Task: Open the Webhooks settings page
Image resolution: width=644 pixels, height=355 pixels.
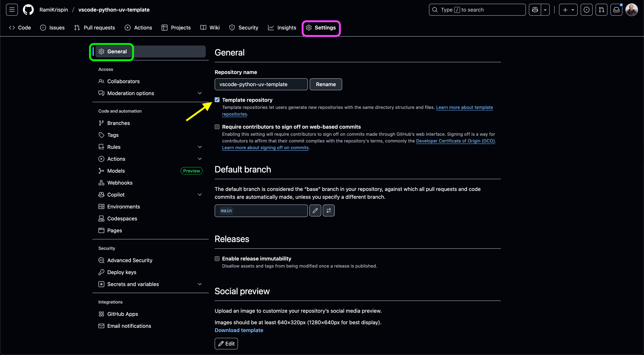Action: tap(120, 183)
